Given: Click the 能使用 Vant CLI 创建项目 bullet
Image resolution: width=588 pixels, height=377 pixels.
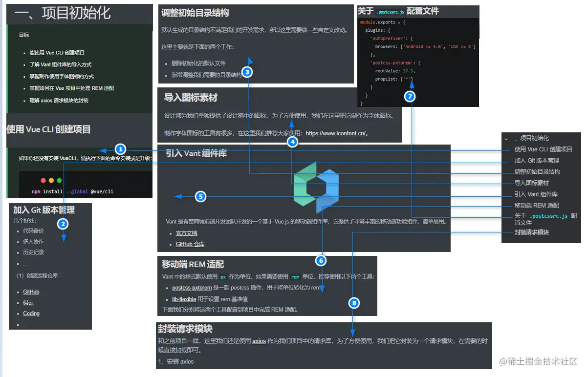Looking at the screenshot, I should 57,53.
